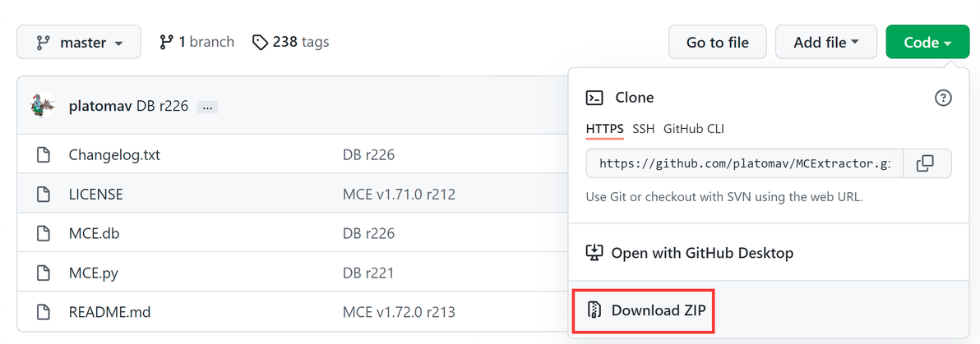Click the help question mark icon

[943, 98]
